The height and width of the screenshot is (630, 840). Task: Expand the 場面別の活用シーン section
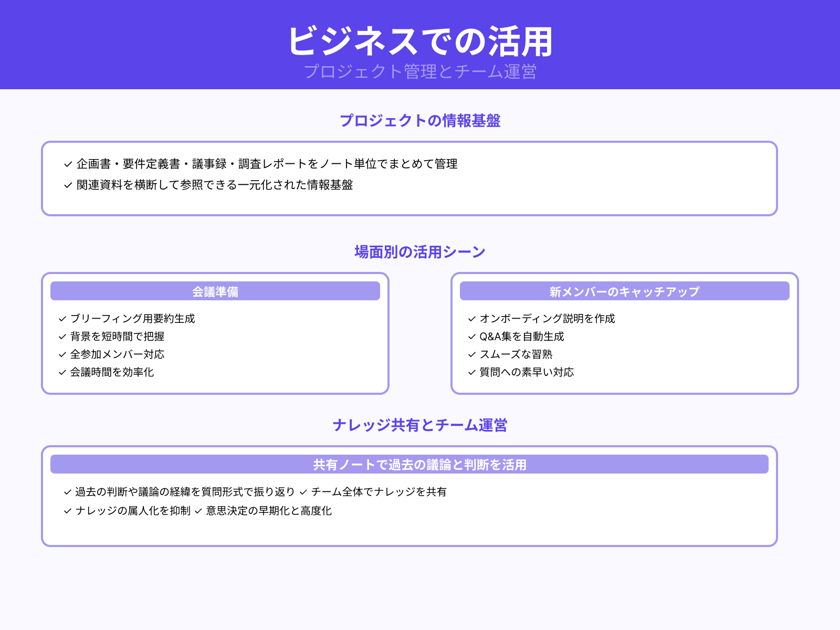point(419,251)
